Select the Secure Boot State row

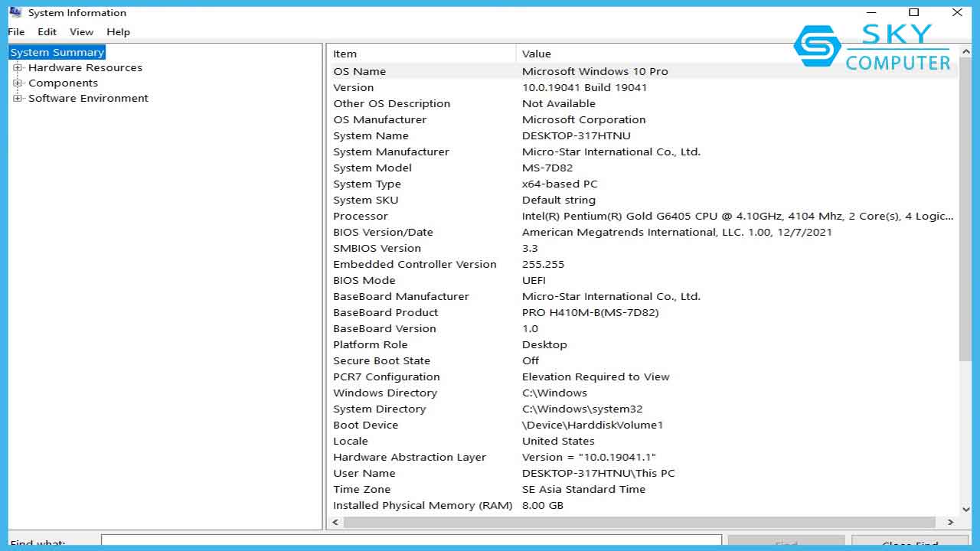click(643, 360)
